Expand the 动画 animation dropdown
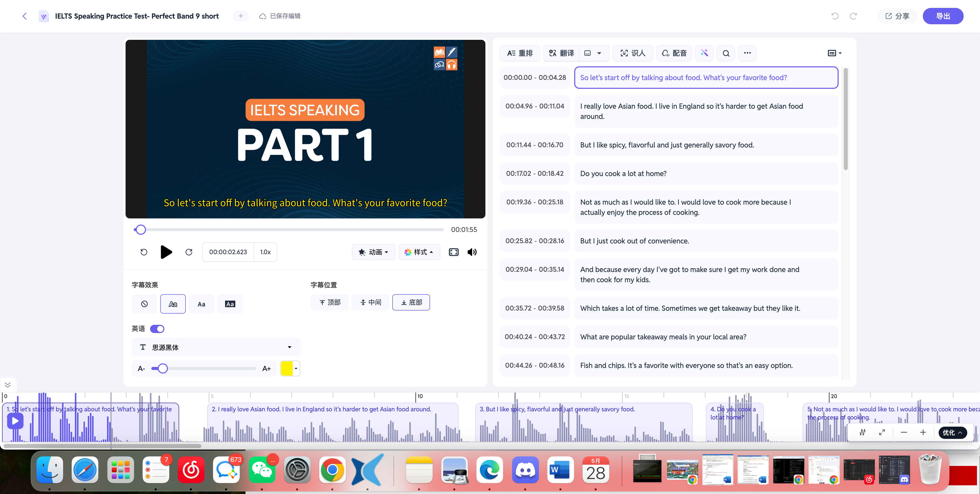Image resolution: width=980 pixels, height=494 pixels. (x=374, y=252)
